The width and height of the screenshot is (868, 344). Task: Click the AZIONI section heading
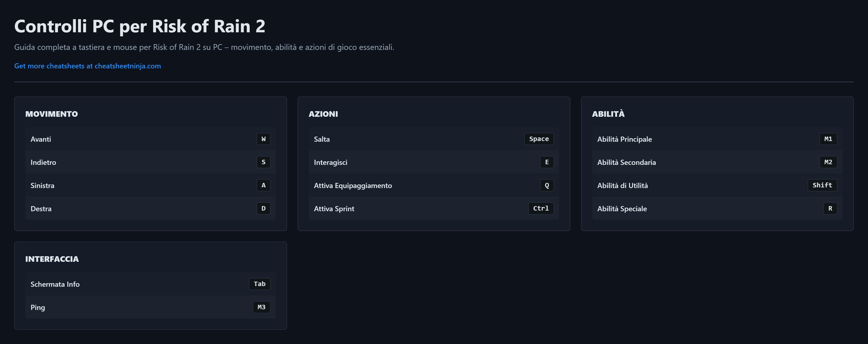323,114
